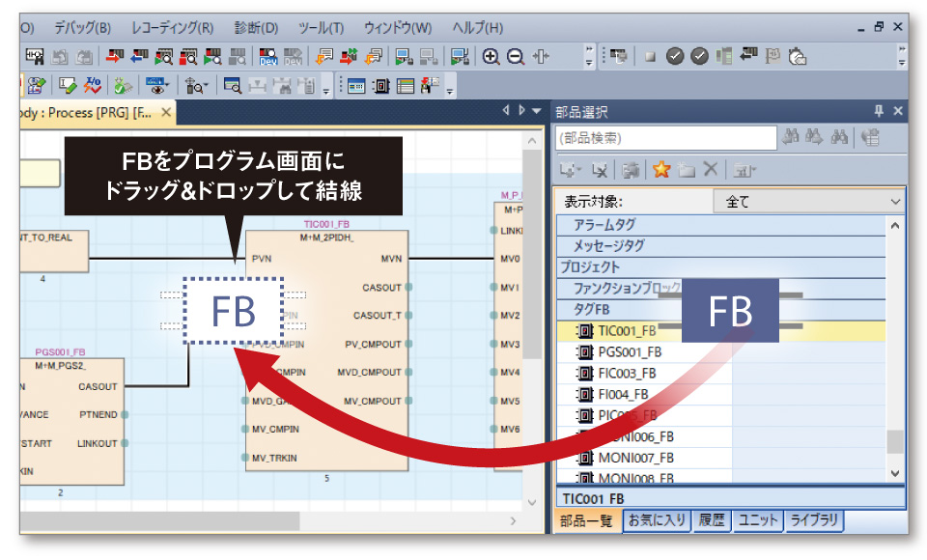Click the favorites star icon in parts panel
Viewport: 927px width, 560px height.
661,170
